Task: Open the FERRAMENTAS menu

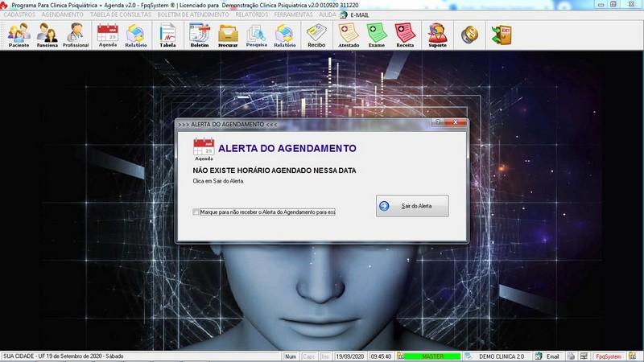Action: click(293, 14)
